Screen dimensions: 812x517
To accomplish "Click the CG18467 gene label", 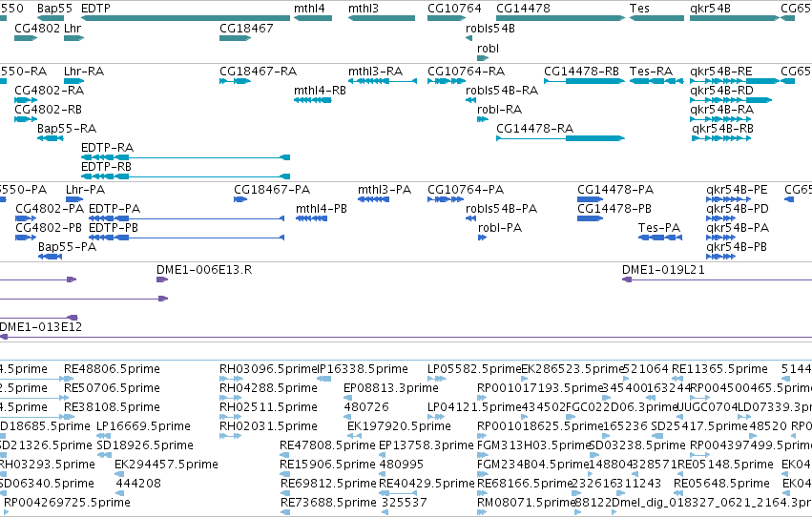I will (246, 28).
